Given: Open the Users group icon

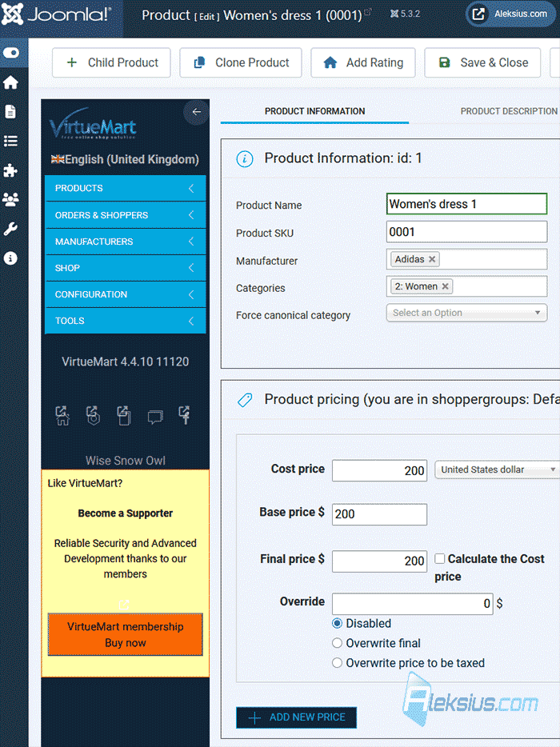Looking at the screenshot, I should coord(10,199).
